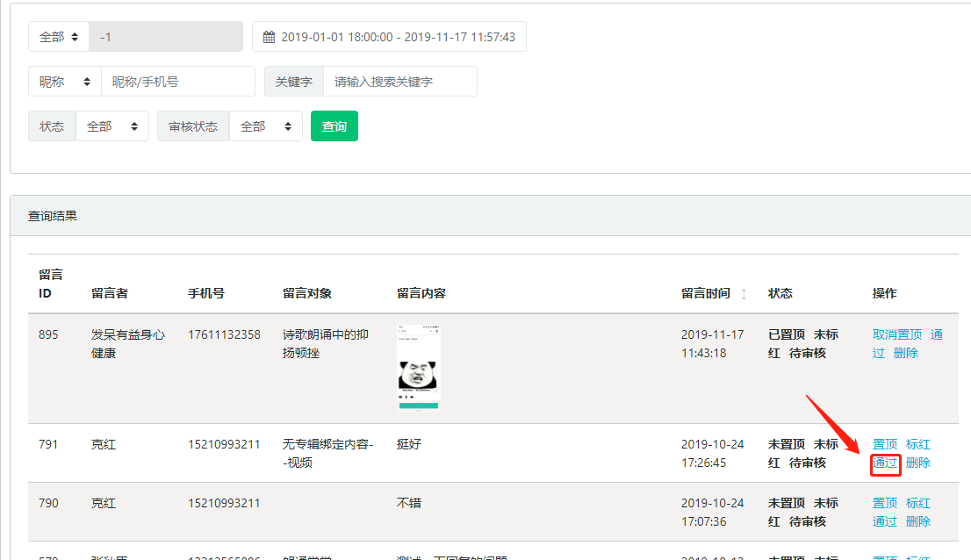Click 通过 for message 790
This screenshot has height=560, width=971.
pos(885,521)
